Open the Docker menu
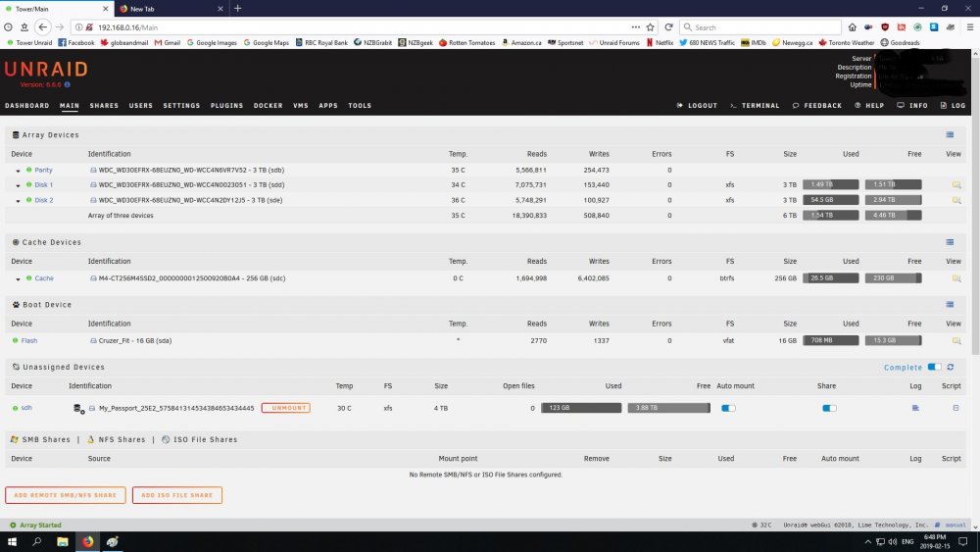Screen dimensions: 980x552 coord(269,106)
